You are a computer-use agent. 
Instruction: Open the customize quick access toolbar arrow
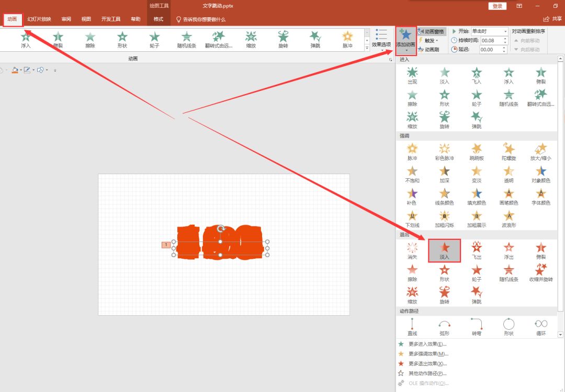[55, 70]
